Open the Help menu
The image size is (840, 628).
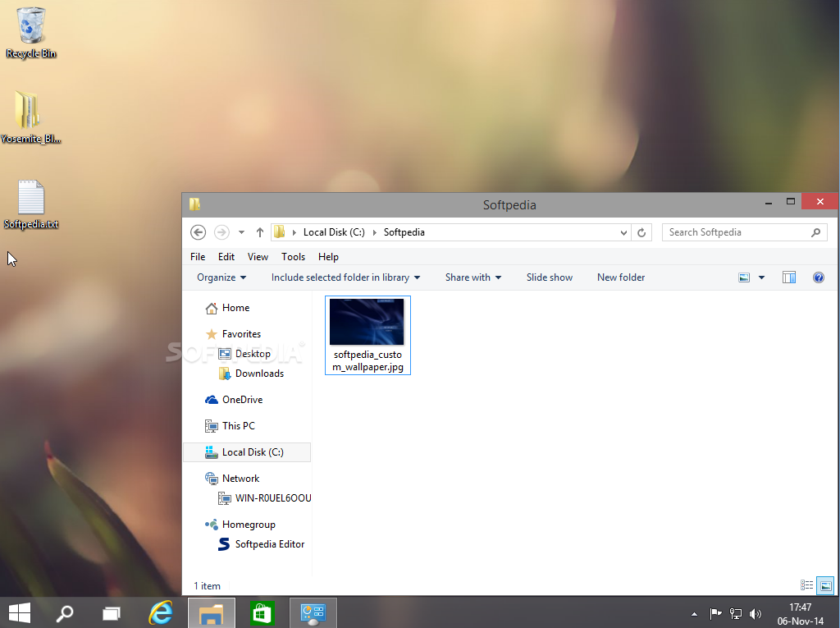(x=328, y=257)
